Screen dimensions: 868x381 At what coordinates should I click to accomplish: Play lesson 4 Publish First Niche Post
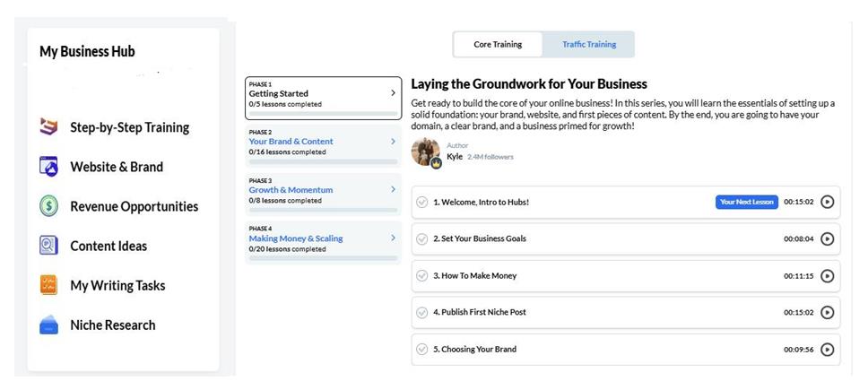pos(827,312)
